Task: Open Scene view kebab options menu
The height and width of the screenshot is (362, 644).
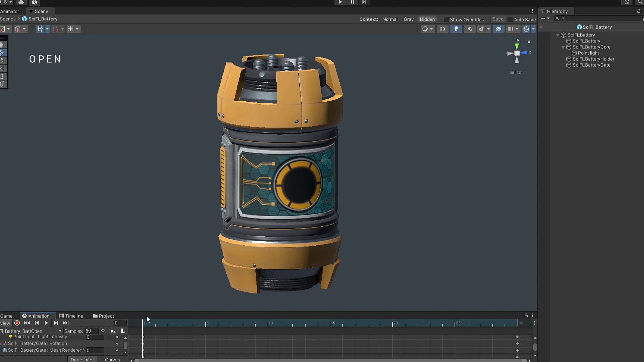Action: (x=532, y=11)
